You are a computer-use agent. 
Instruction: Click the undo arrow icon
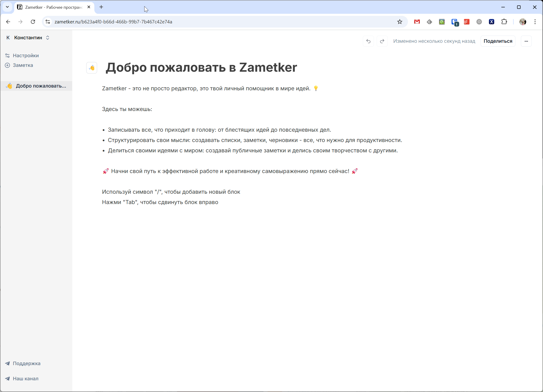tap(368, 41)
